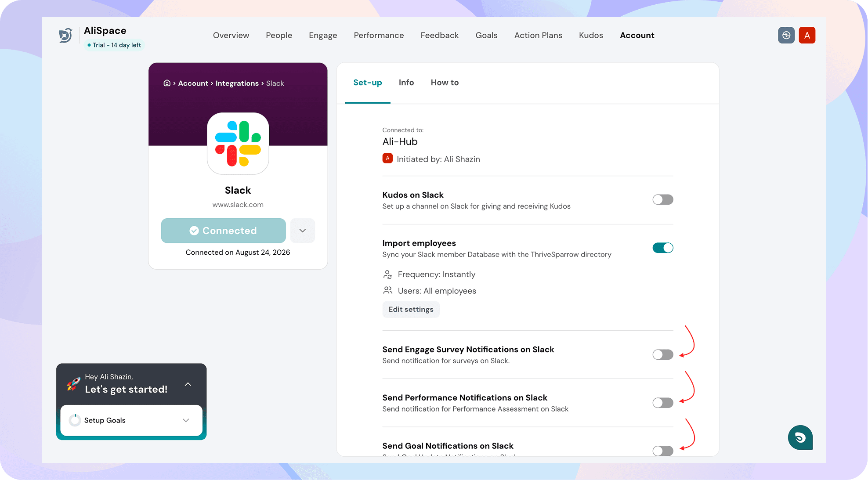This screenshot has height=480, width=868.
Task: Click the rocket icon in get started panel
Action: (x=73, y=384)
